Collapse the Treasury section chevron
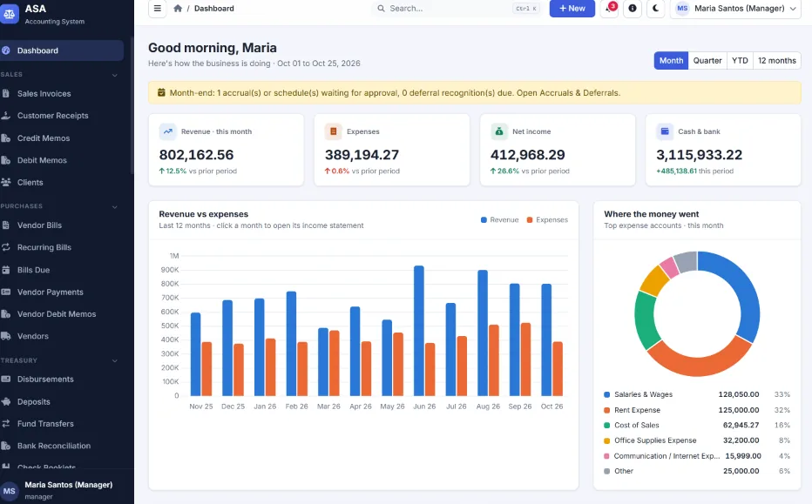812x504 pixels. coord(114,360)
